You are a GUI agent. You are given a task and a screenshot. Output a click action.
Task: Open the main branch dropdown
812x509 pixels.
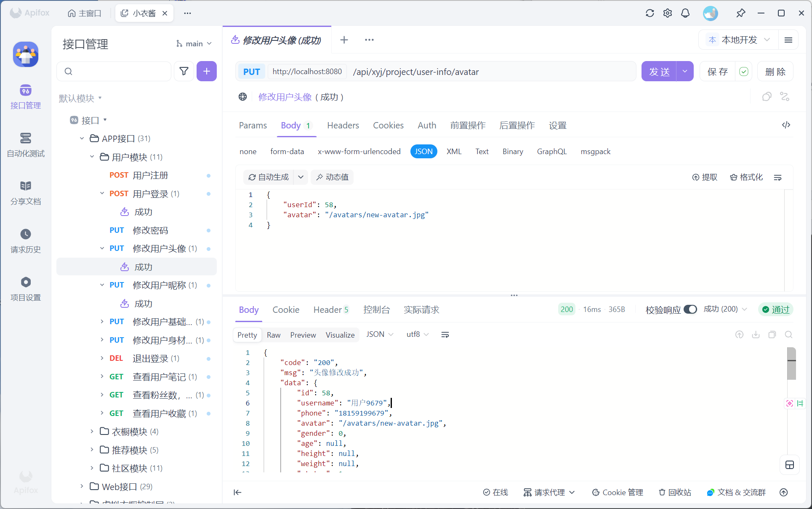pyautogui.click(x=194, y=44)
